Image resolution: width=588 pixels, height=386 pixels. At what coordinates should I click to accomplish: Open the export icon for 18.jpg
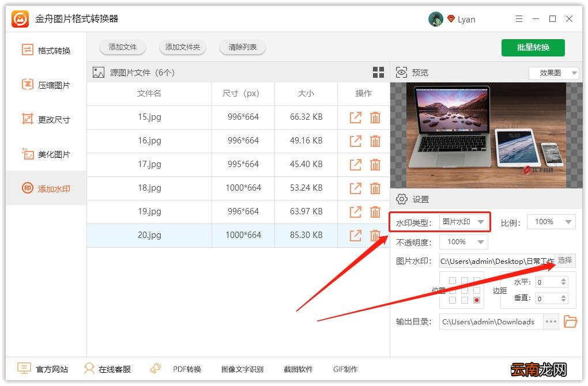click(x=356, y=188)
